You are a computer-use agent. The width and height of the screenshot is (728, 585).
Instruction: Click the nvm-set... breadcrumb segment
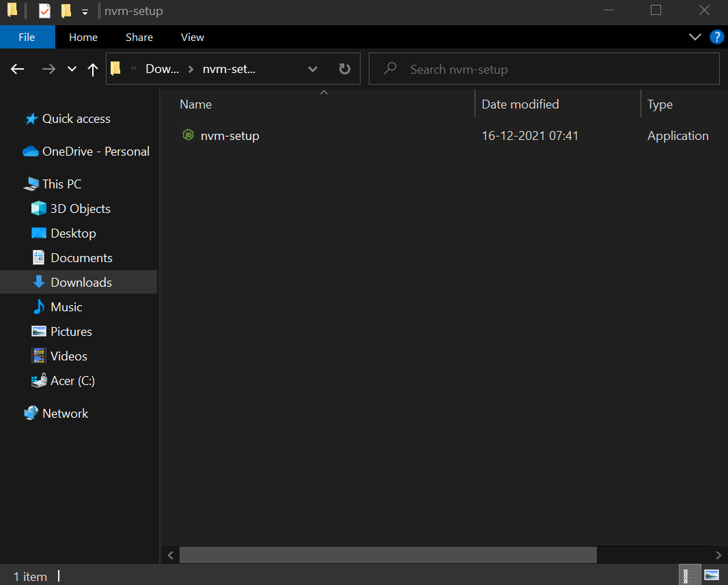click(x=229, y=69)
